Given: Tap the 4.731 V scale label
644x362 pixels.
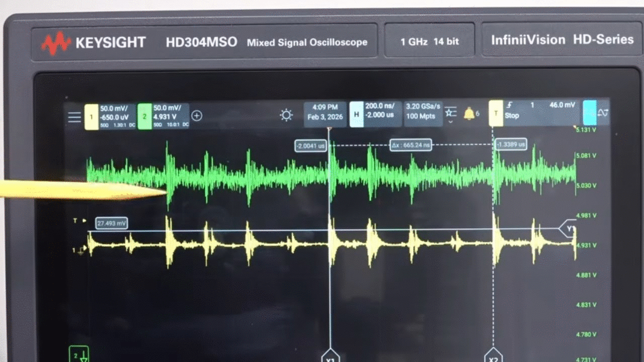Looking at the screenshot, I should click(586, 359).
